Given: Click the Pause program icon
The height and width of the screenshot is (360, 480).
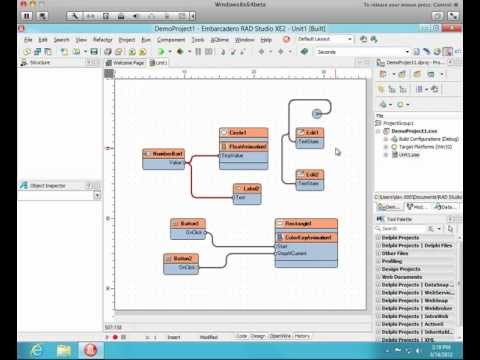Looking at the screenshot, I should (198, 52).
